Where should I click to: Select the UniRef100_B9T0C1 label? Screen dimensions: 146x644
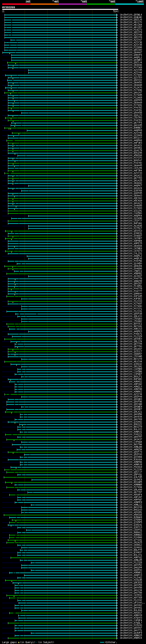point(131,324)
